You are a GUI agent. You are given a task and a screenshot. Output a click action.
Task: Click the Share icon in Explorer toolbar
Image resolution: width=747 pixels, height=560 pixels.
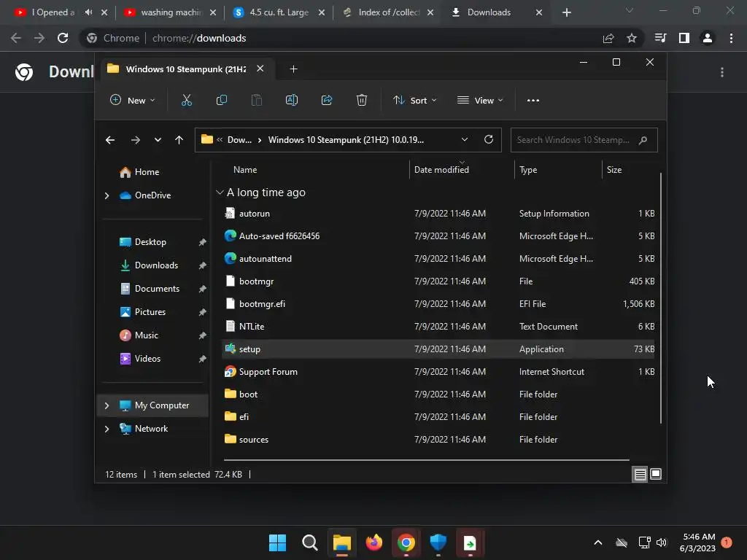(x=327, y=100)
